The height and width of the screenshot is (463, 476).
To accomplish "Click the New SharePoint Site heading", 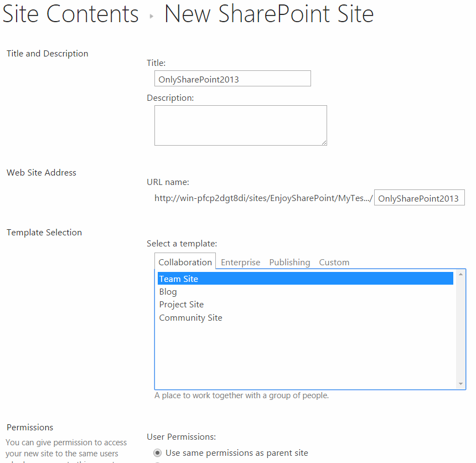I will 269,14.
